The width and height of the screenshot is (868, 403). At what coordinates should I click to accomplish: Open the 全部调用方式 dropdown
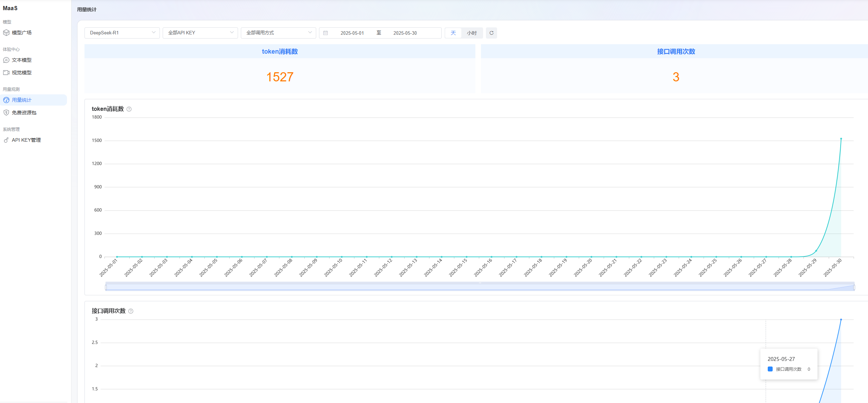click(x=278, y=33)
